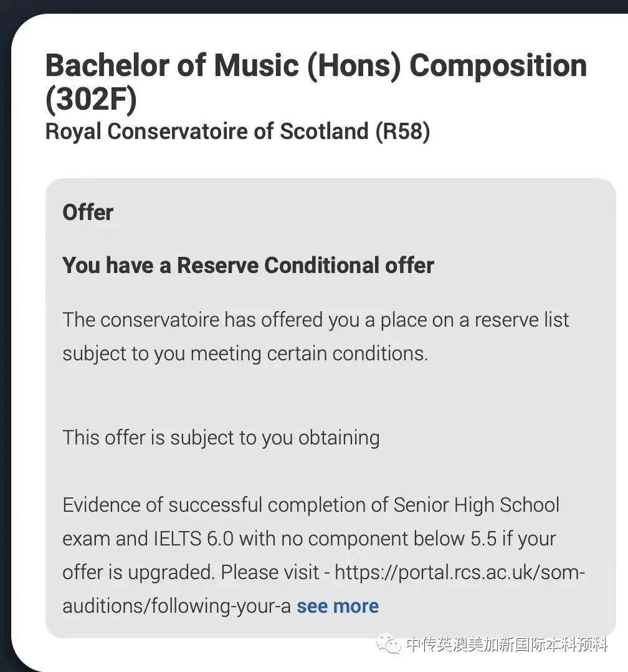Viewport: 628px width, 672px height.
Task: Select the Bachelor of Music course title
Action: pos(315,66)
